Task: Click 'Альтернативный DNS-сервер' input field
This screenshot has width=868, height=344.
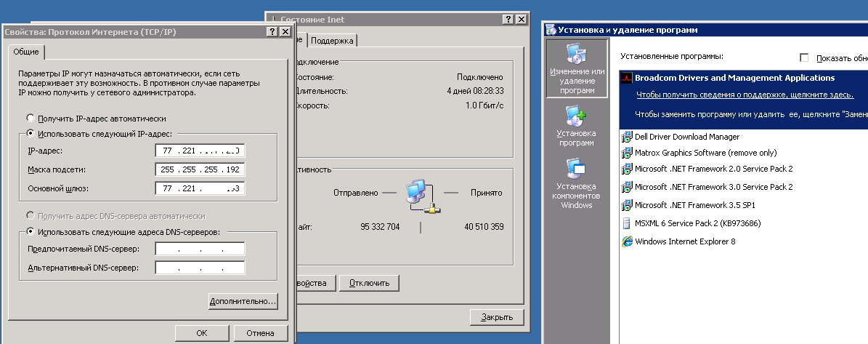Action: 200,268
